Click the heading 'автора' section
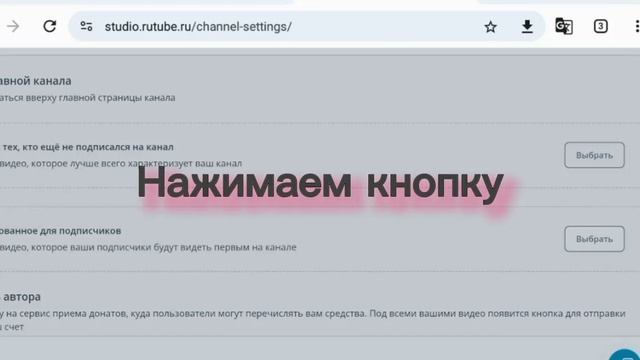This screenshot has width=640, height=360. [21, 297]
